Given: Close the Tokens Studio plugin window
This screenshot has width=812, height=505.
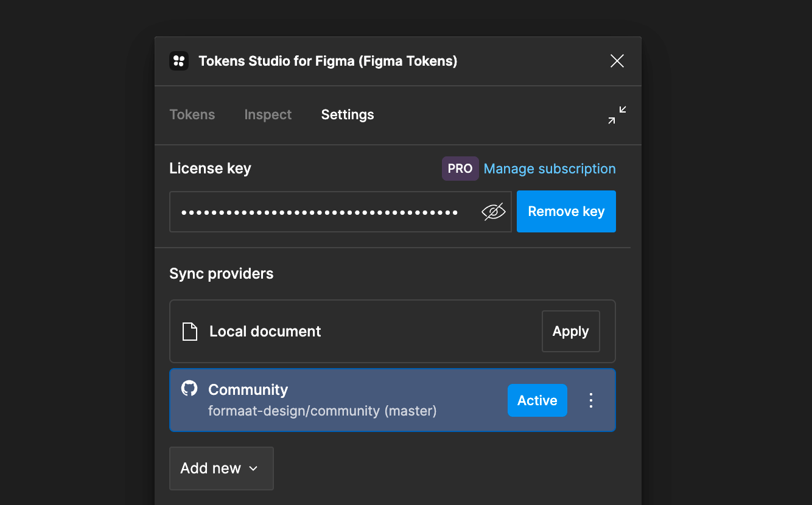Looking at the screenshot, I should [x=617, y=61].
